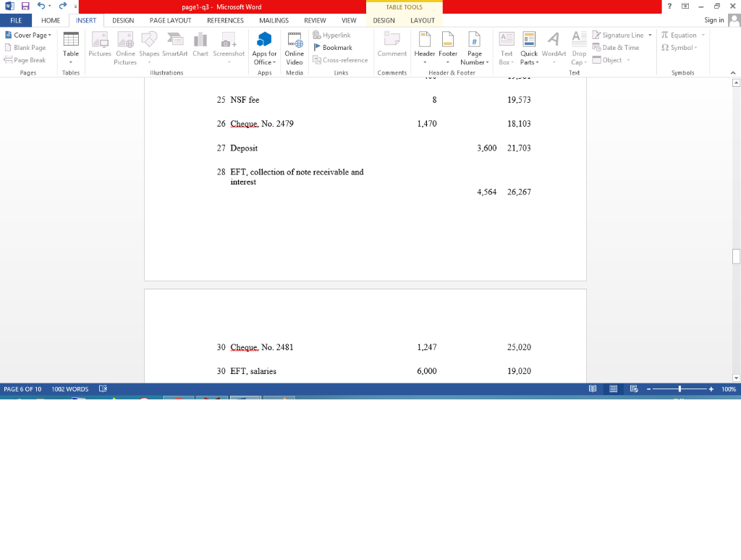This screenshot has width=741, height=560.
Task: Insert a Cross-reference
Action: click(x=340, y=60)
